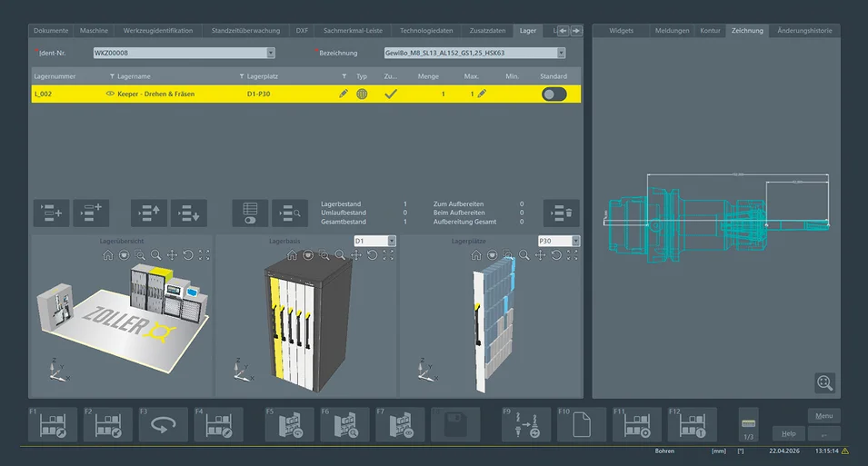Click home view icon in Lagerübersicht
Screen dimensions: 868x466
click(x=108, y=255)
